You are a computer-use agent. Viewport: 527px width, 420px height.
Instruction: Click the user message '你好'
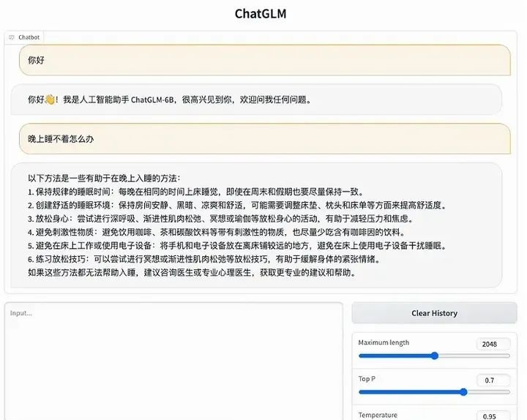pyautogui.click(x=265, y=60)
